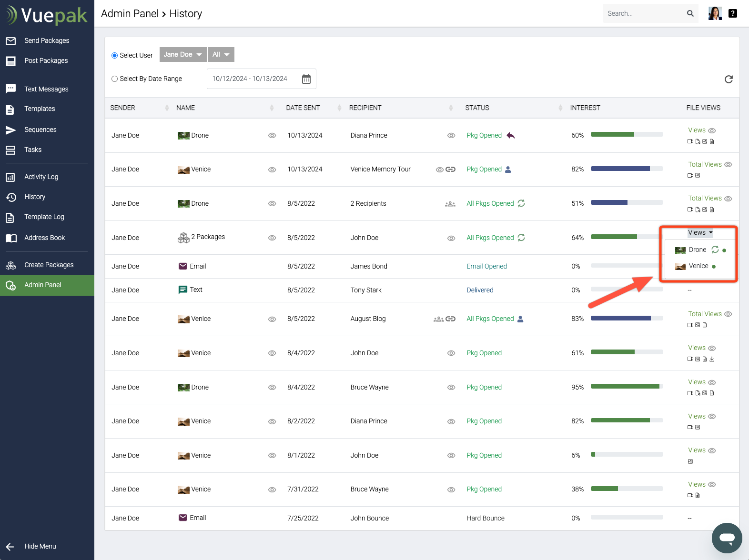Click the Delivered status for Tony Stark
This screenshot has width=749, height=560.
480,290
